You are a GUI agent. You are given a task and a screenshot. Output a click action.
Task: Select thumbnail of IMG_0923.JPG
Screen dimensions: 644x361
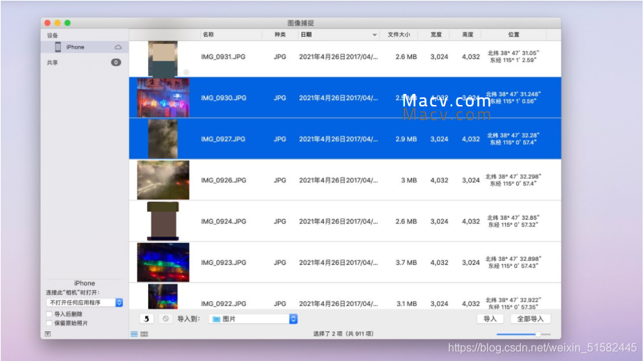point(163,262)
